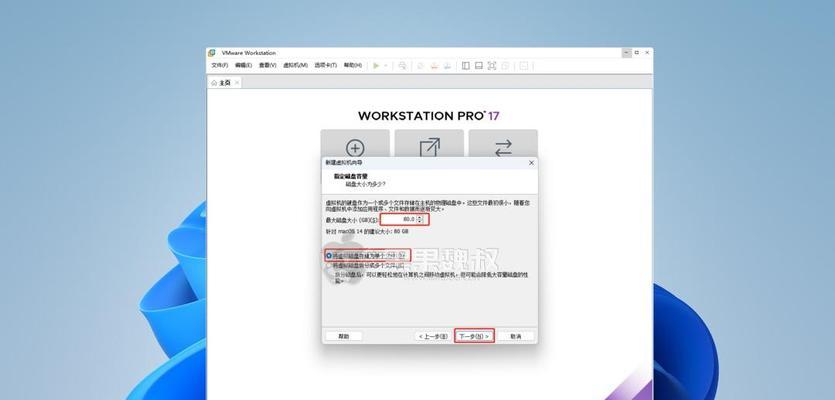This screenshot has height=400, width=835.
Task: Click the disk size spinner arrows
Action: pyautogui.click(x=420, y=219)
